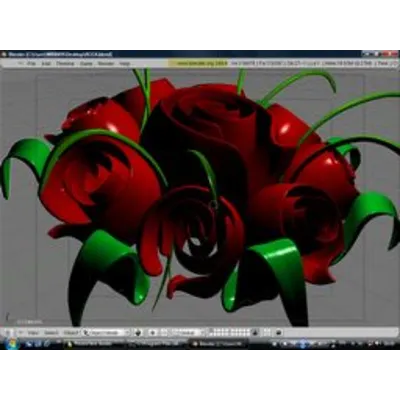
Task: Open the View menu in 3D header
Action: pyautogui.click(x=33, y=333)
